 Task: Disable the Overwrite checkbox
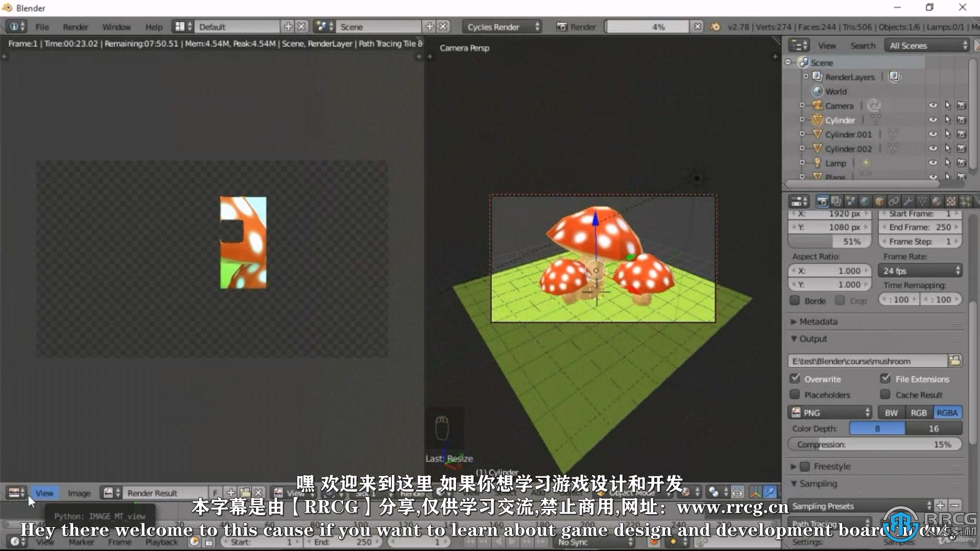point(795,378)
